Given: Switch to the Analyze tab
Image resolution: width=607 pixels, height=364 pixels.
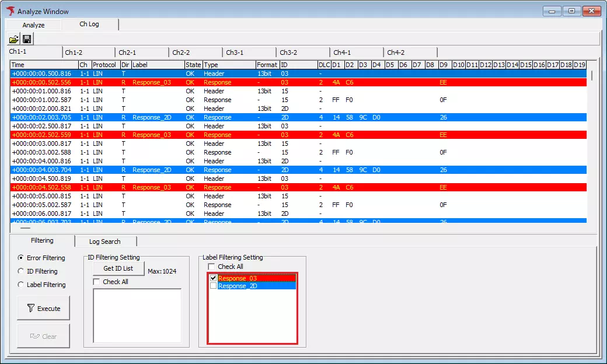Looking at the screenshot, I should point(33,24).
